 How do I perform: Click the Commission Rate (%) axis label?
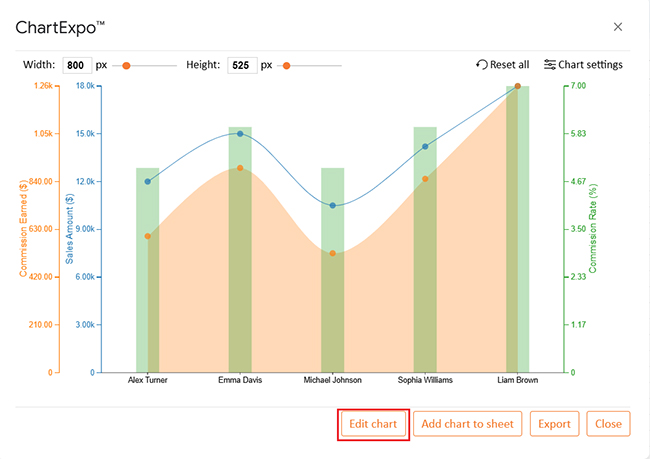pyautogui.click(x=593, y=228)
